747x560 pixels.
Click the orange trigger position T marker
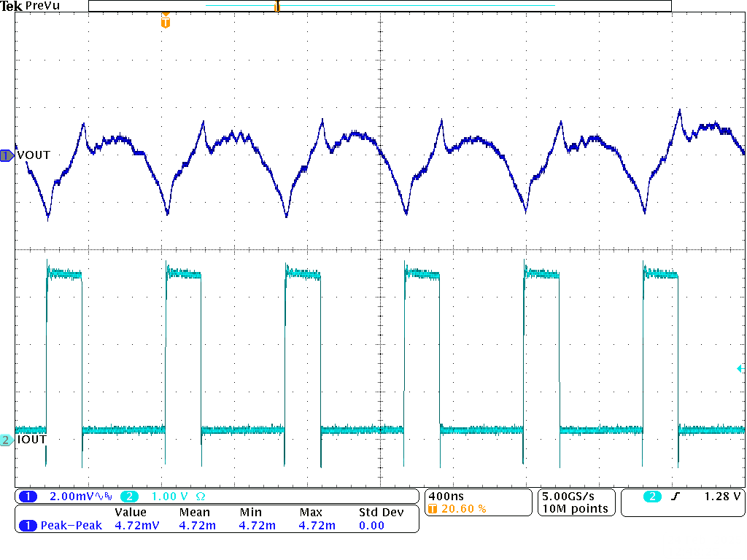point(166,22)
